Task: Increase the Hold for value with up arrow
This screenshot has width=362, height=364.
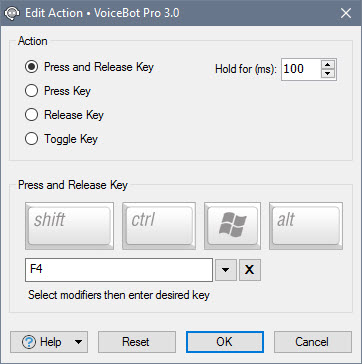Action: coord(329,65)
